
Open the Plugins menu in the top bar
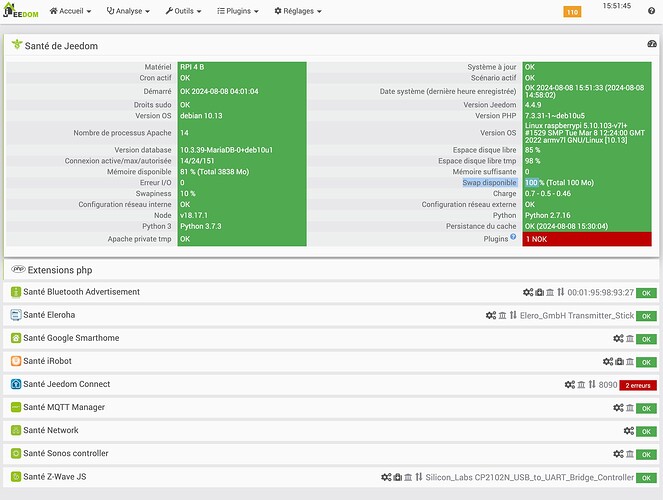238,11
